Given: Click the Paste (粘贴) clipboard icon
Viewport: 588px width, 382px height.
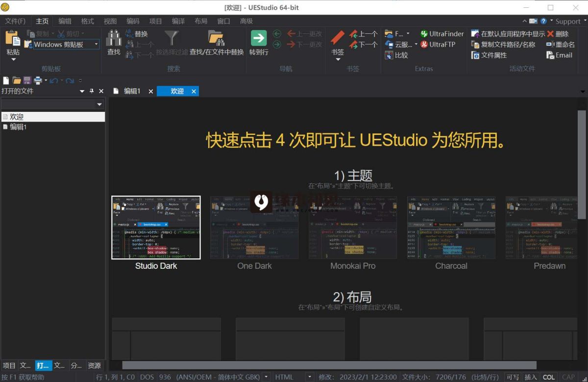Looking at the screenshot, I should 13,39.
